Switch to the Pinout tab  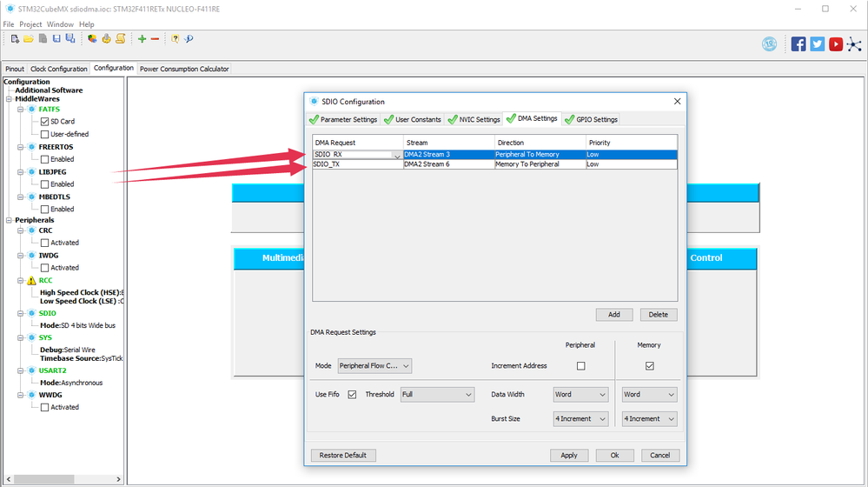pos(15,69)
